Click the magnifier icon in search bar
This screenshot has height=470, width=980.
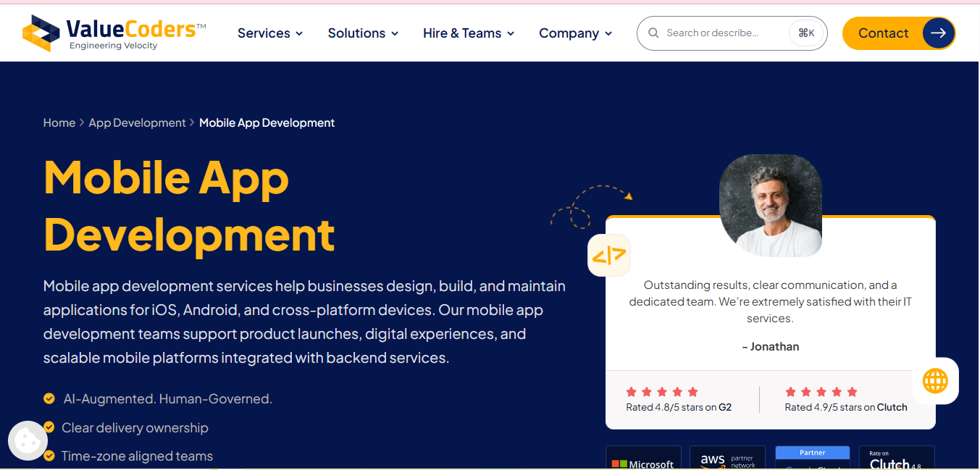tap(653, 33)
